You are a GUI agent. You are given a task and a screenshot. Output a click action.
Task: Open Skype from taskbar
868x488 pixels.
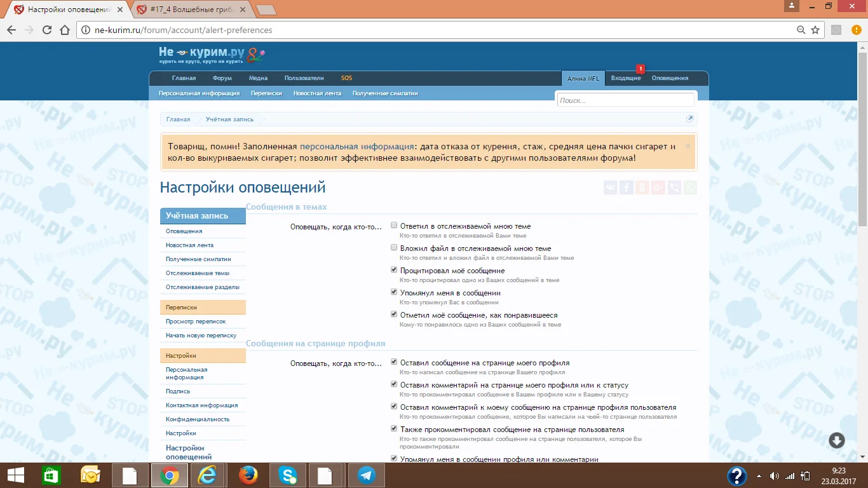tap(288, 475)
